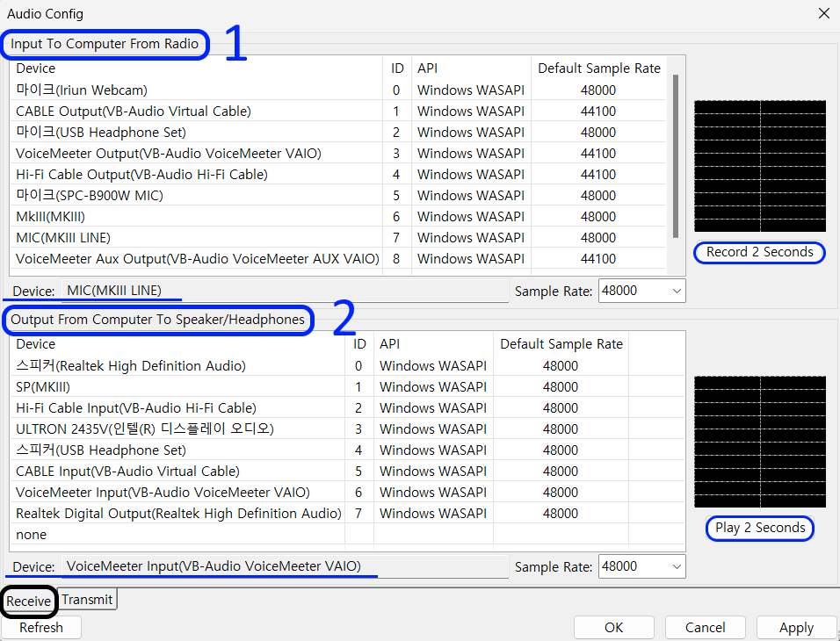Viewport: 840px width, 641px height.
Task: Close the Audio Config dialog window
Action: pyautogui.click(x=823, y=13)
